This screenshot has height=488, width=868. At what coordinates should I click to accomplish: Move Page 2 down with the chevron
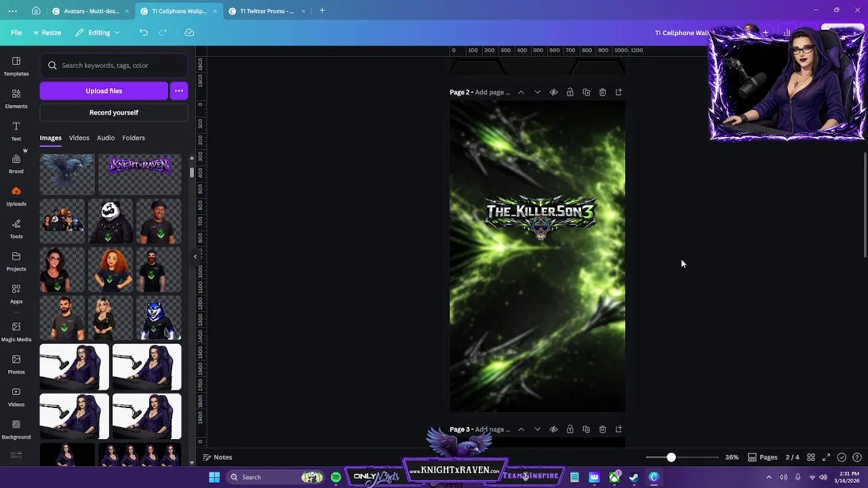[537, 92]
